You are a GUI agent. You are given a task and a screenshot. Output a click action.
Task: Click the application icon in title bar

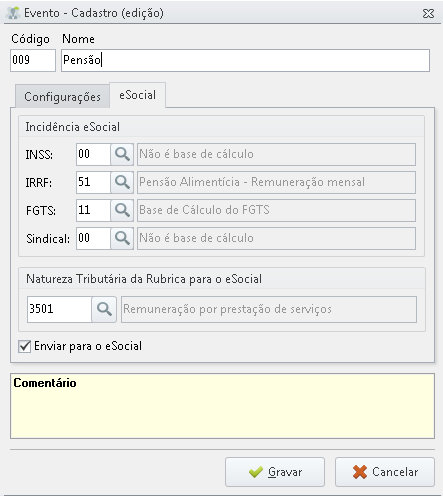coord(13,13)
